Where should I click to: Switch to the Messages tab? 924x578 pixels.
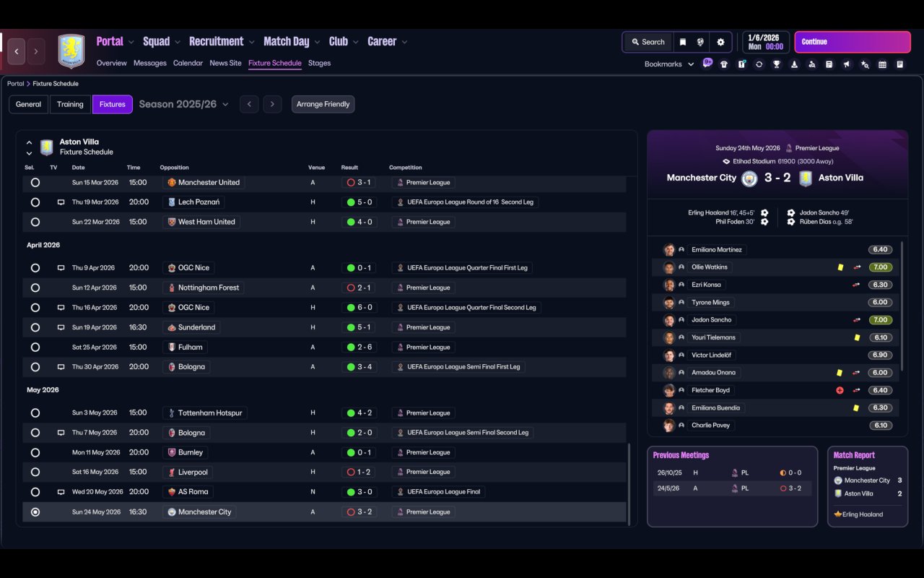tap(150, 63)
